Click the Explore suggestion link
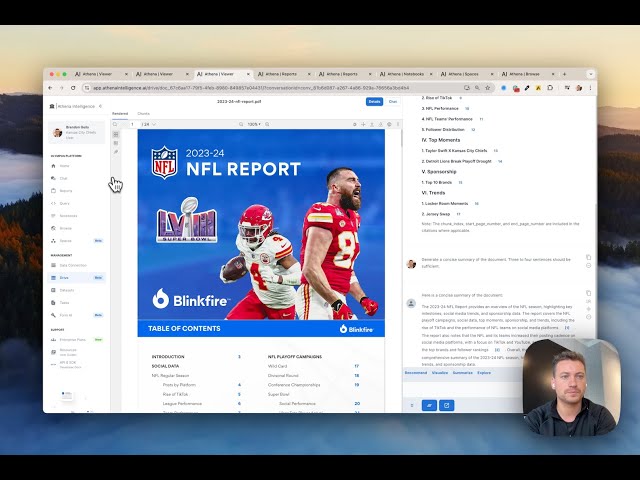 click(x=484, y=373)
